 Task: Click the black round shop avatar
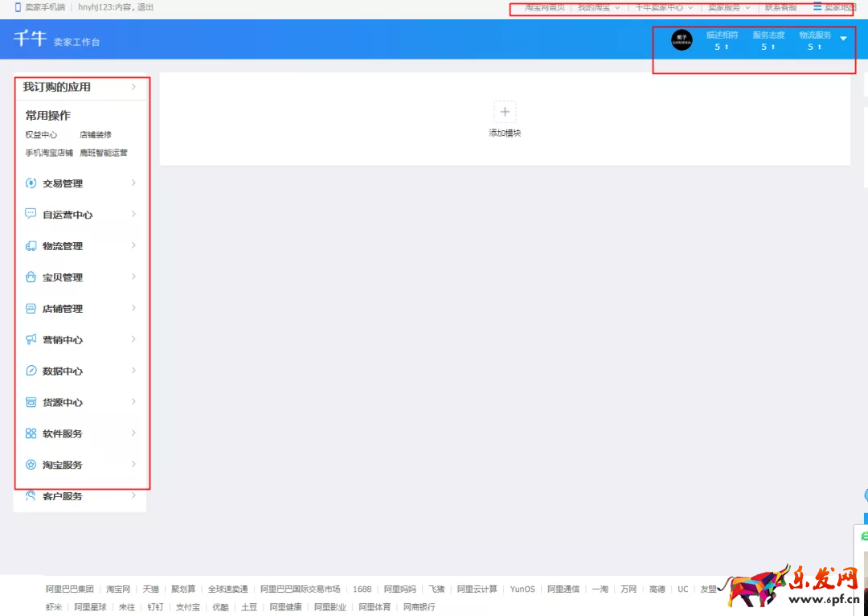click(682, 40)
